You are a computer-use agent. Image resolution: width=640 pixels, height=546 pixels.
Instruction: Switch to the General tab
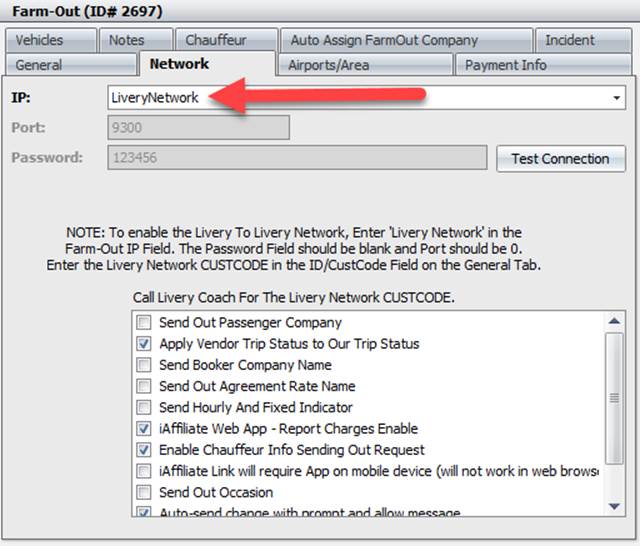(71, 64)
